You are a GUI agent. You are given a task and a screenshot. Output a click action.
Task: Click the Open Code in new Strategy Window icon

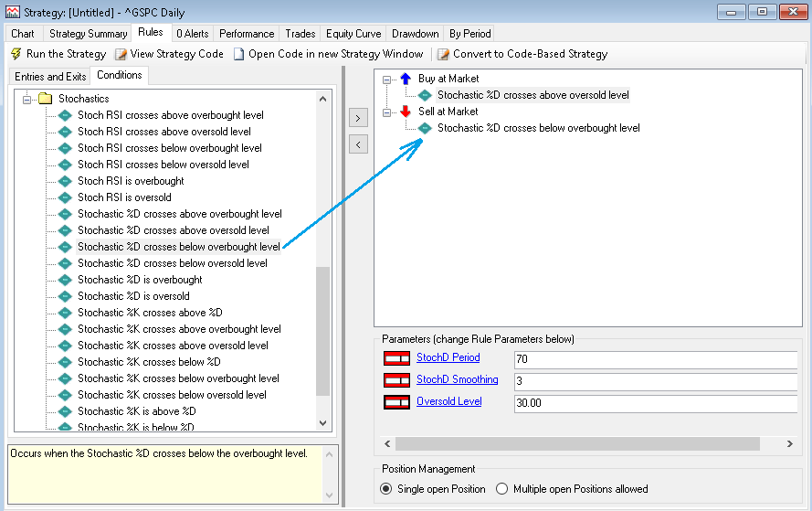pos(239,54)
